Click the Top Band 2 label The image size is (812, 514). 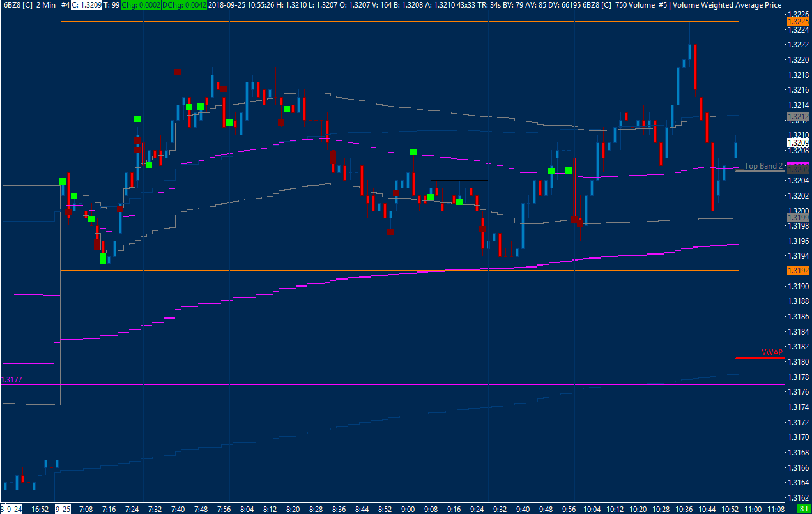point(763,166)
